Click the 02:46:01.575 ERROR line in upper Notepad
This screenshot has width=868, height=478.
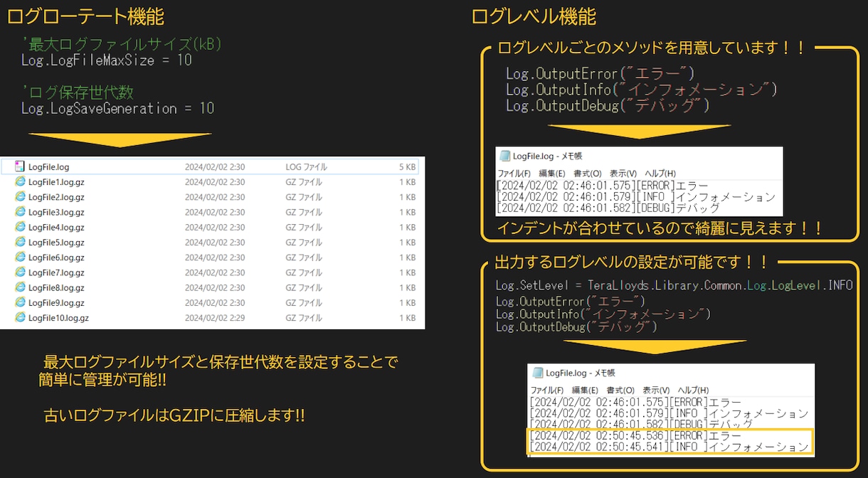click(x=602, y=186)
